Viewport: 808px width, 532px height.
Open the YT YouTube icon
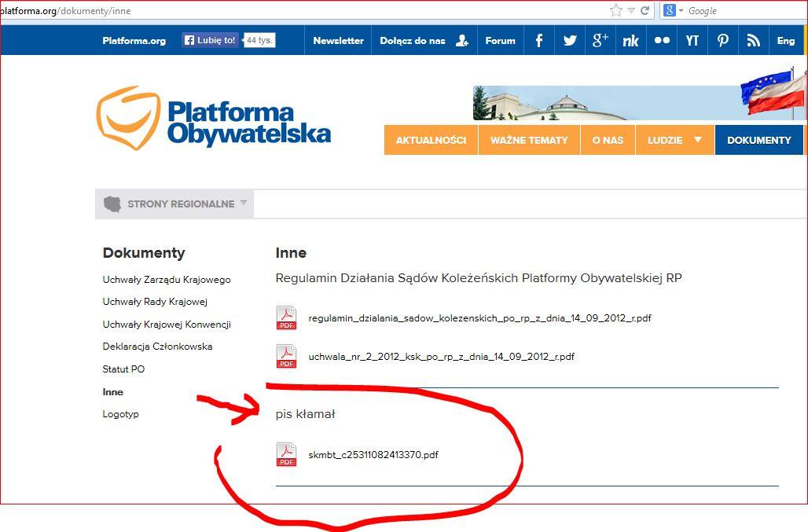pyautogui.click(x=692, y=40)
